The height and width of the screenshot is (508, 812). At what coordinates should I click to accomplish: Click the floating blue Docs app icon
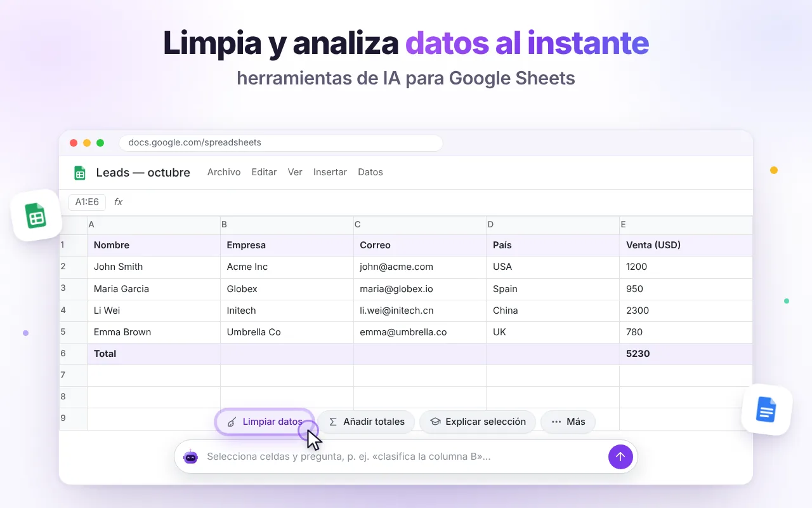coord(766,410)
